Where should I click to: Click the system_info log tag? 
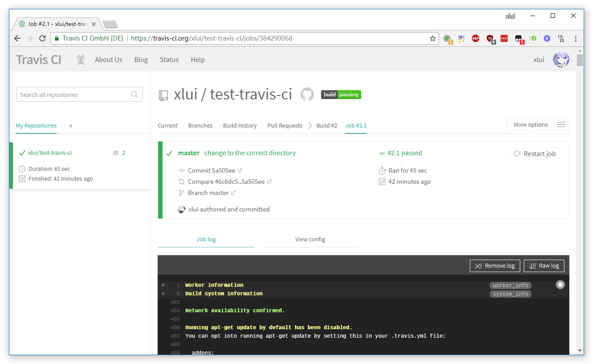point(510,294)
